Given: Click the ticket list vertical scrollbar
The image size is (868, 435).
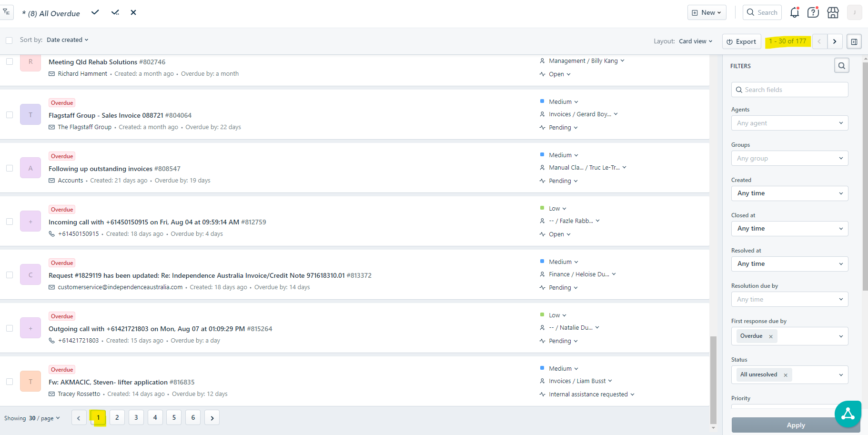Looking at the screenshot, I should pyautogui.click(x=713, y=380).
